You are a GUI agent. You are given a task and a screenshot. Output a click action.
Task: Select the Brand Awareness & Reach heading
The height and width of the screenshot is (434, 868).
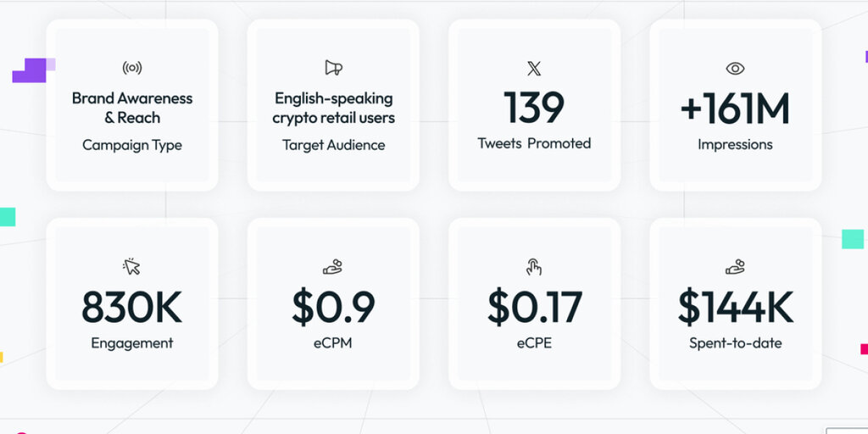tap(132, 108)
